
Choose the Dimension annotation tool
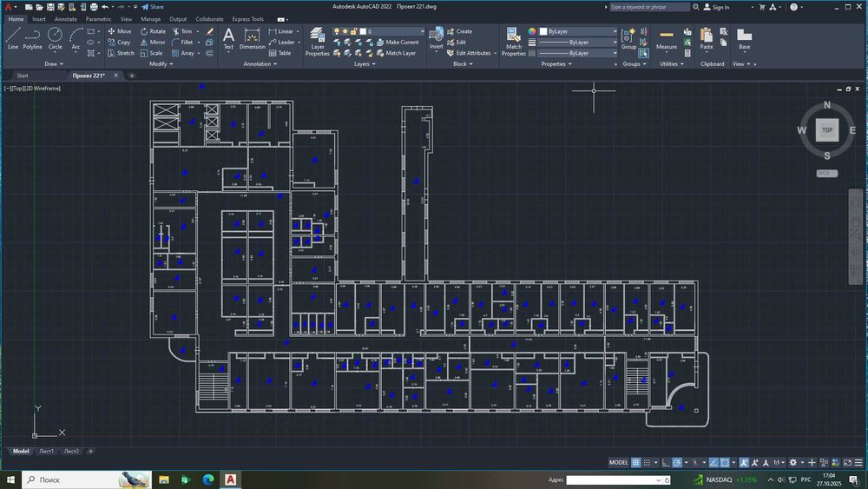pyautogui.click(x=253, y=38)
